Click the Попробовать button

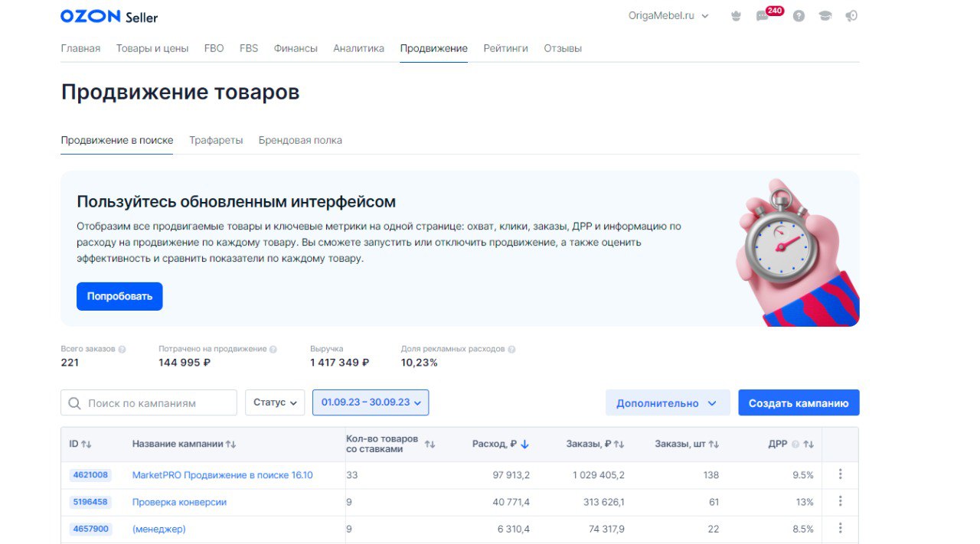pyautogui.click(x=119, y=296)
